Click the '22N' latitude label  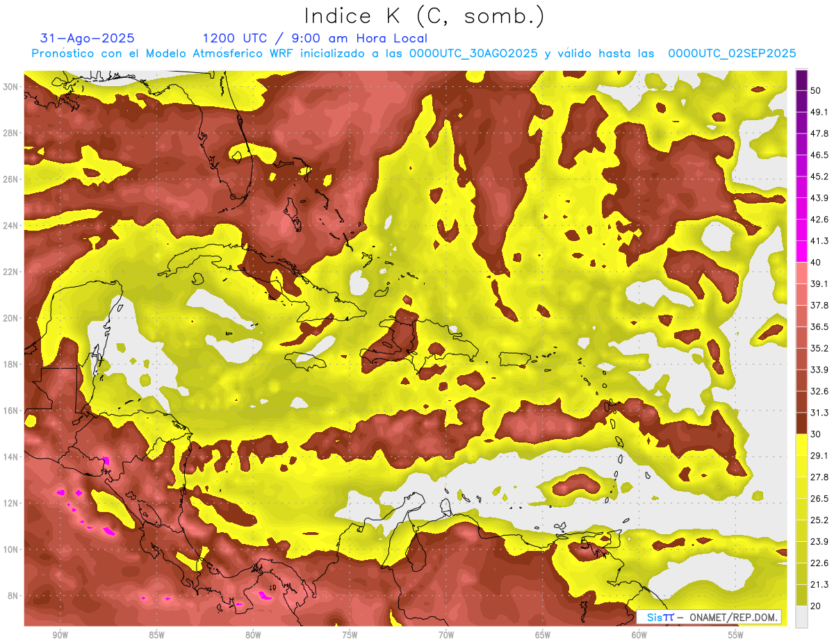[11, 272]
